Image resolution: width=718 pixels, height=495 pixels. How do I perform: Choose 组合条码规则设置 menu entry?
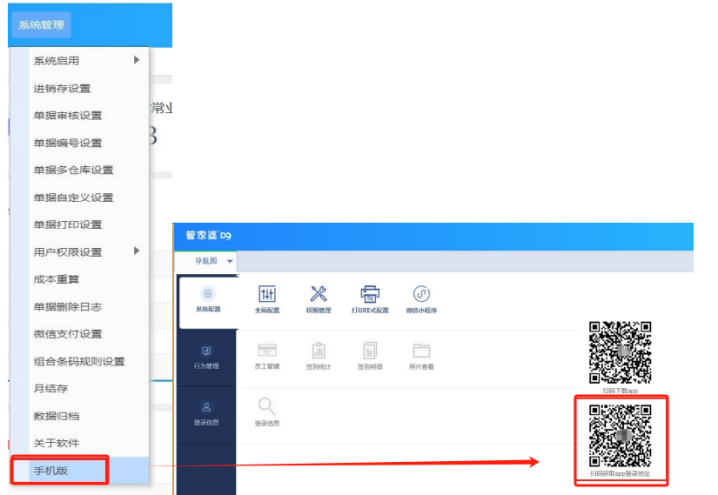pyautogui.click(x=80, y=361)
